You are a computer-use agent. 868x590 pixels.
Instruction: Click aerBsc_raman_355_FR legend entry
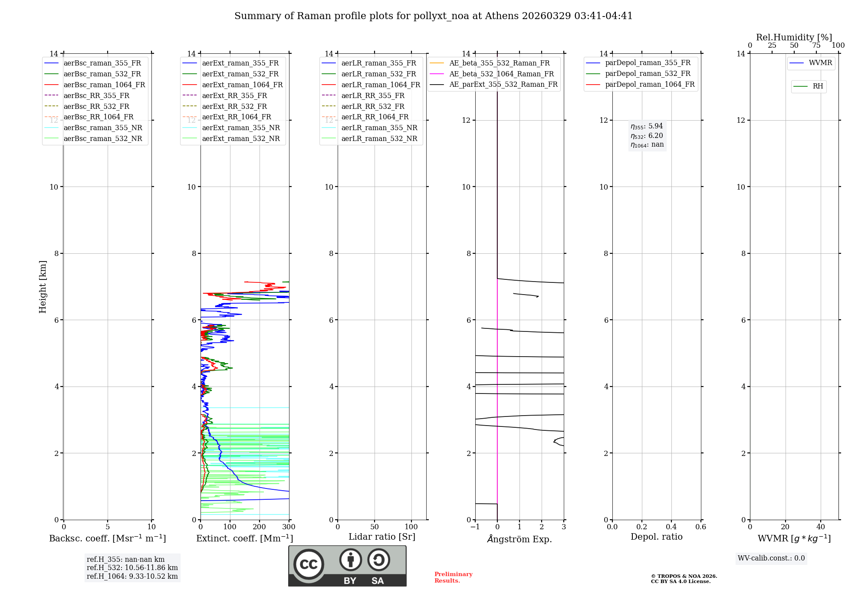(x=102, y=63)
